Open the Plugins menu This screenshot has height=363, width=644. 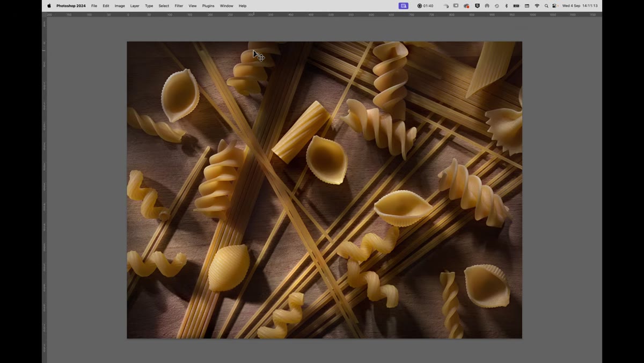click(208, 6)
